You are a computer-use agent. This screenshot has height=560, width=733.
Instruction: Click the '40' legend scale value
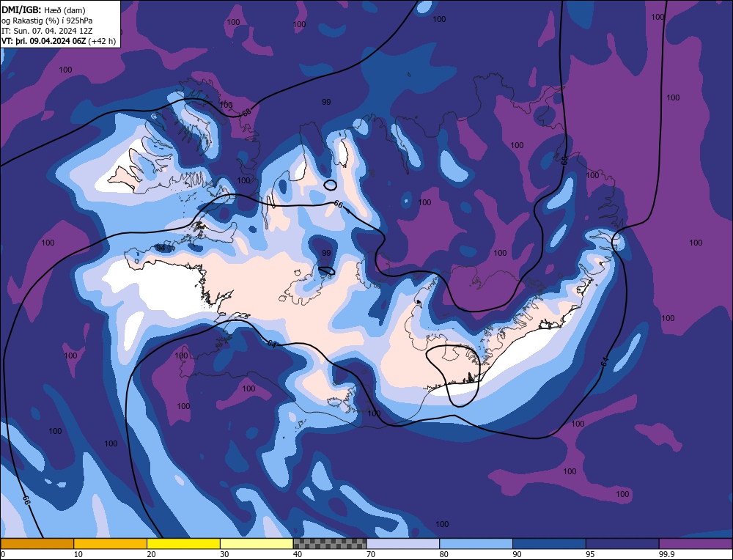(x=298, y=554)
